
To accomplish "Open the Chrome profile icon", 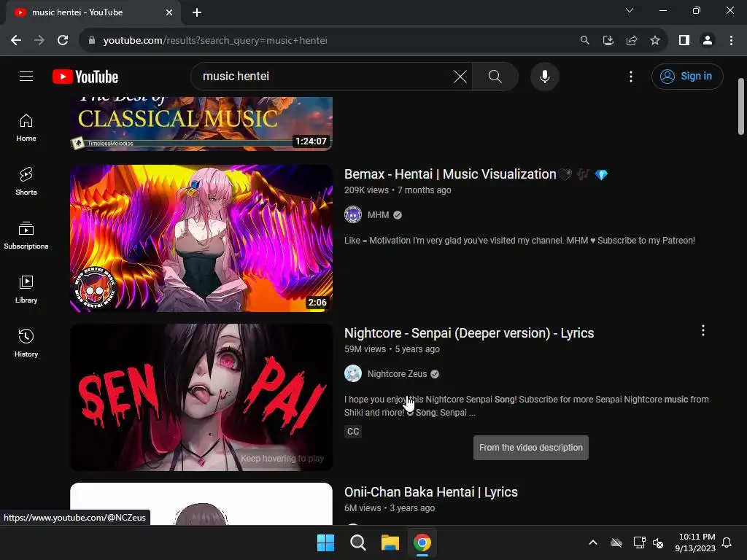I will (708, 41).
